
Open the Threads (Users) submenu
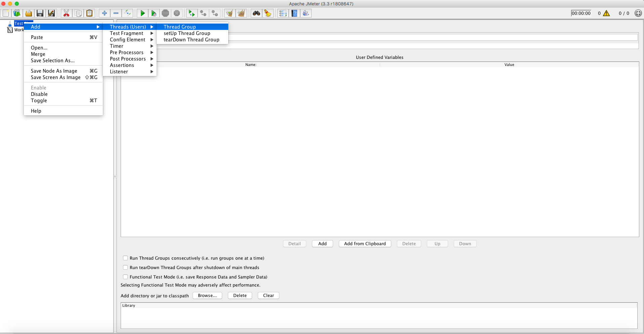[130, 27]
